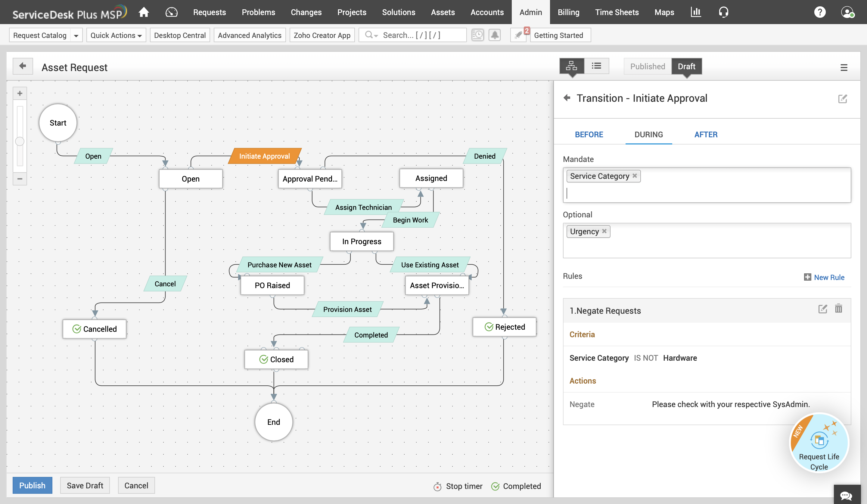The width and height of the screenshot is (867, 504).
Task: Click the notifications bell icon
Action: tap(494, 35)
